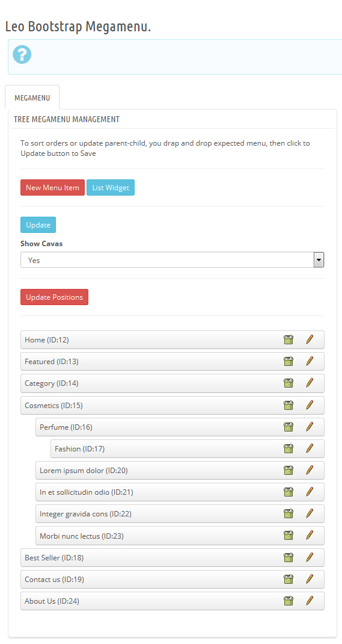Select Category (ID:14) tree item
The image size is (342, 644).
point(173,383)
